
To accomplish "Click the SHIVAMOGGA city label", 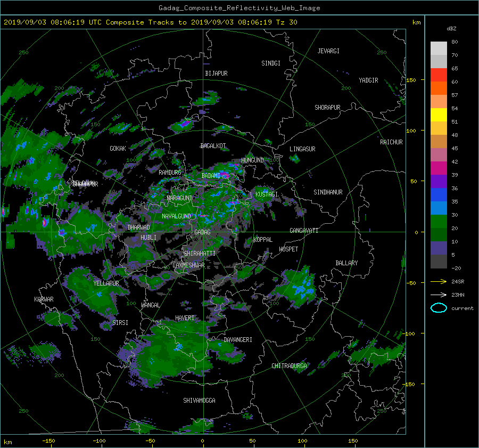I will [199, 401].
